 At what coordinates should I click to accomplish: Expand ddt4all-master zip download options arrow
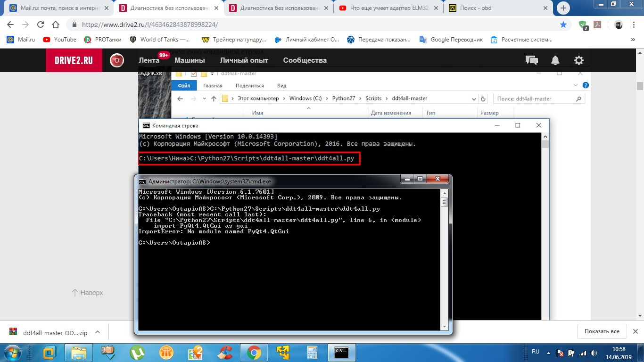coord(98,332)
